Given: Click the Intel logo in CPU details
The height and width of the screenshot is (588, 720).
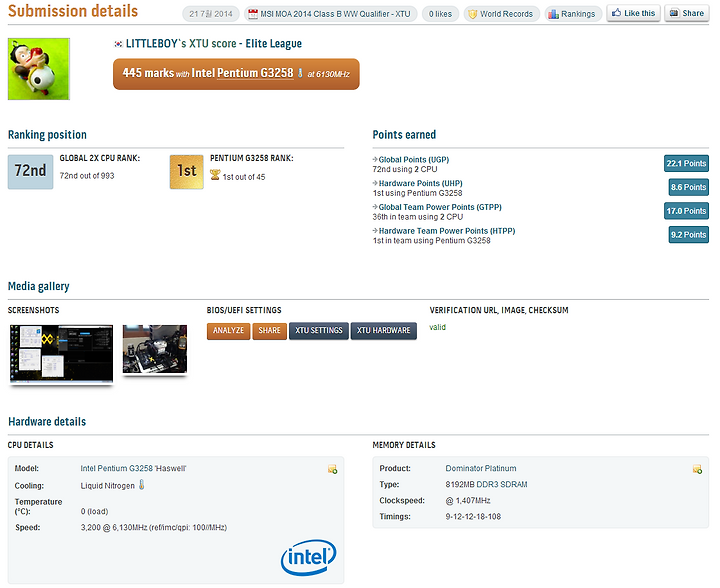Looking at the screenshot, I should [308, 557].
